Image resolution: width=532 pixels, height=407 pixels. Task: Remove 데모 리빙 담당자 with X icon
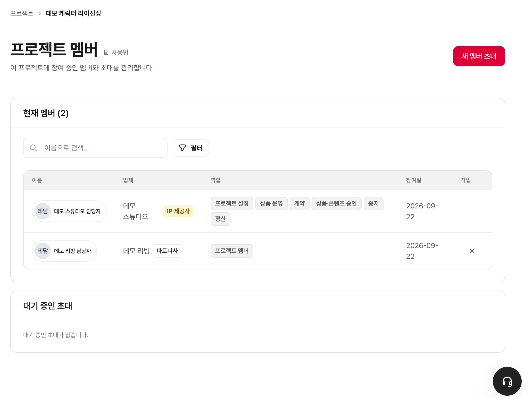pos(472,251)
